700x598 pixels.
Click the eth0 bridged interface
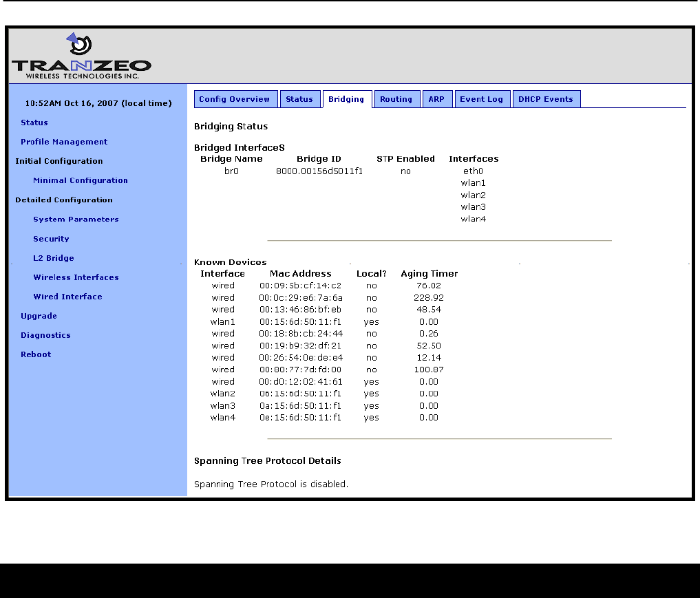point(474,171)
